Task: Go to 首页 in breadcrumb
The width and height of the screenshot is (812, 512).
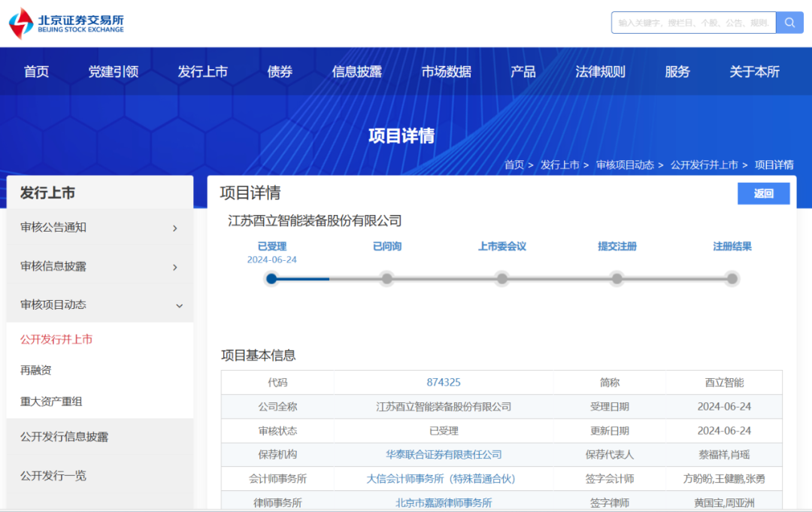Action: point(514,165)
